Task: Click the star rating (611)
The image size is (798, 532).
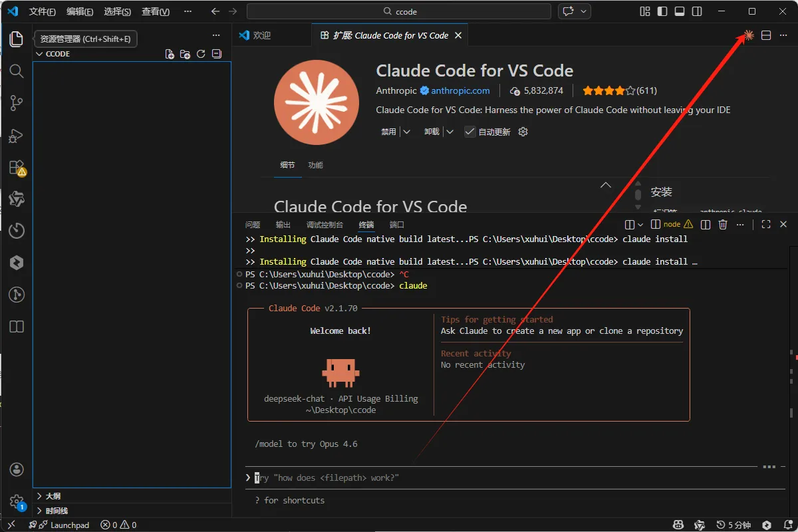Action: 620,90
